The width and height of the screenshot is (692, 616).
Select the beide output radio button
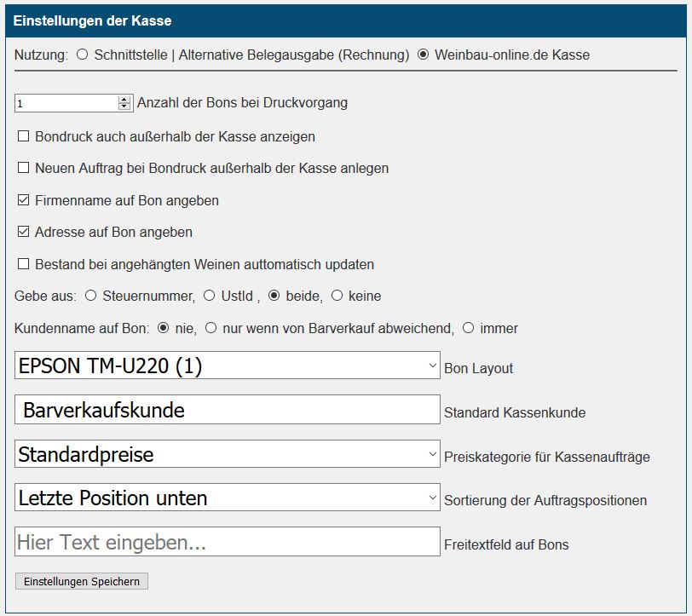(x=274, y=296)
